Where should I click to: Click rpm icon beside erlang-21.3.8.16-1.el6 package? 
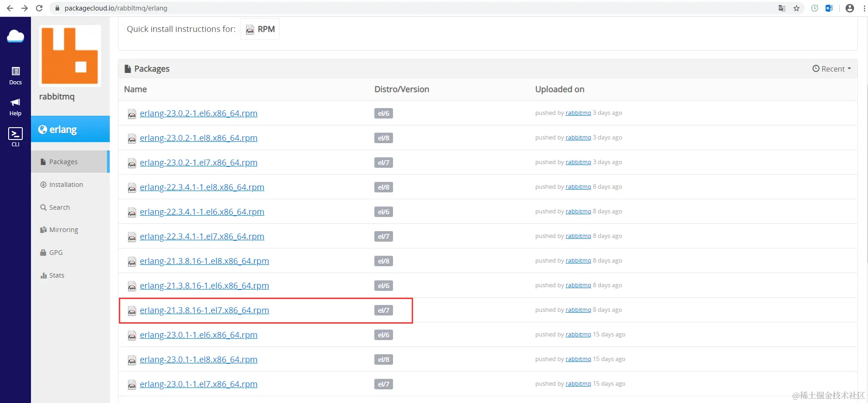tap(132, 286)
